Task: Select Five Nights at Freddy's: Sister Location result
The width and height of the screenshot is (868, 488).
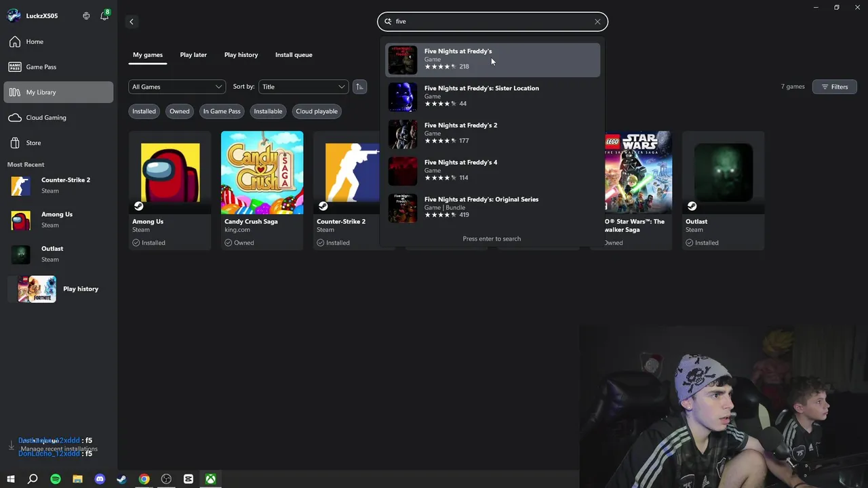Action: (492, 96)
